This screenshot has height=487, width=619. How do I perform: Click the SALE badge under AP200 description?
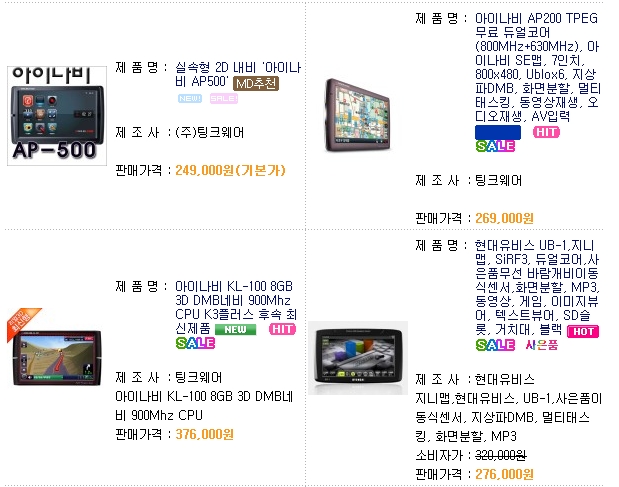click(x=495, y=146)
